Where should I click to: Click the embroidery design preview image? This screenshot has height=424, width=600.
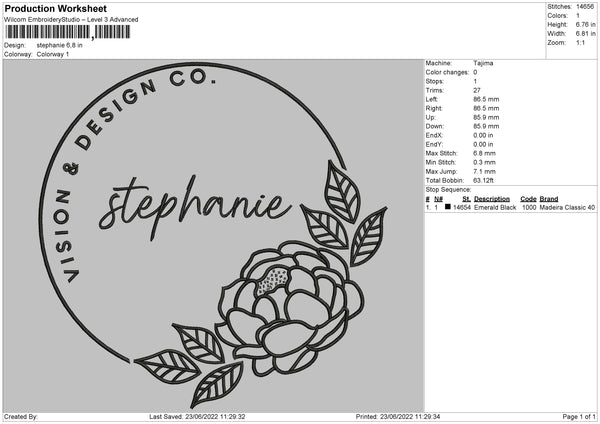214,236
